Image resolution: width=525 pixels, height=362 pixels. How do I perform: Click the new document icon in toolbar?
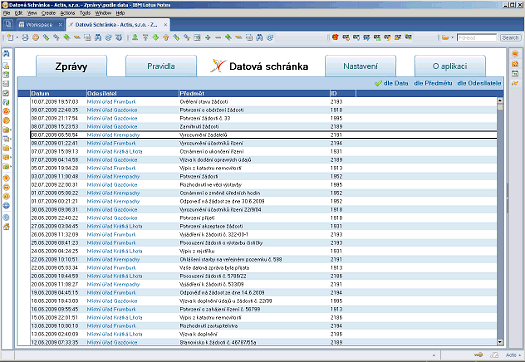(10, 38)
